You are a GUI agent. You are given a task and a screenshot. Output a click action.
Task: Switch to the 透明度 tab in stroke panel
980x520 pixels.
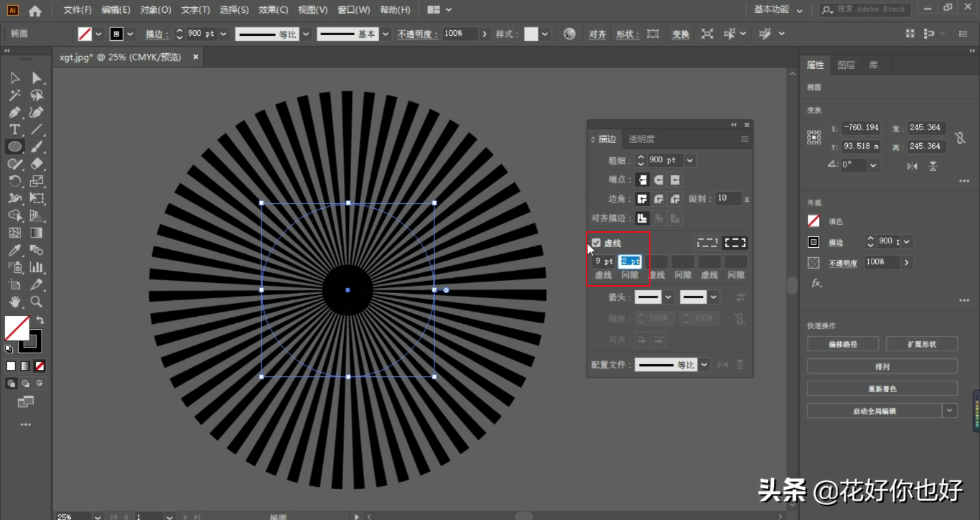(x=641, y=139)
